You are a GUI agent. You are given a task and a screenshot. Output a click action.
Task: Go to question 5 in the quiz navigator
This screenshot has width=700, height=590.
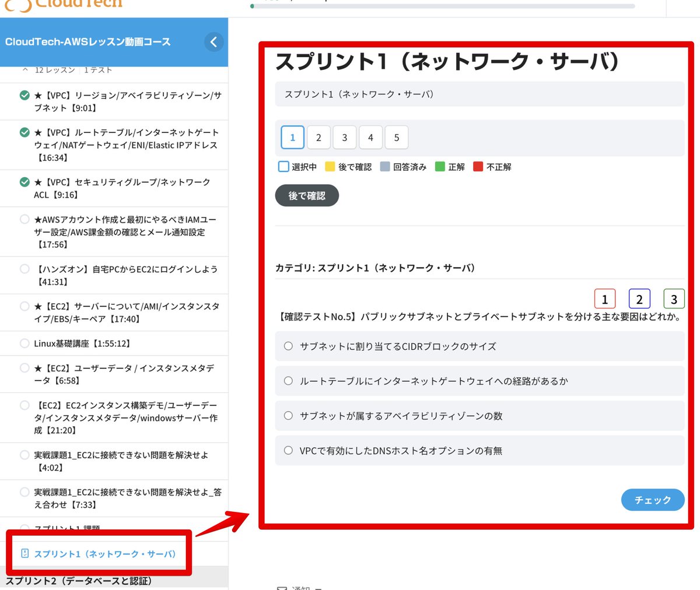pos(397,138)
